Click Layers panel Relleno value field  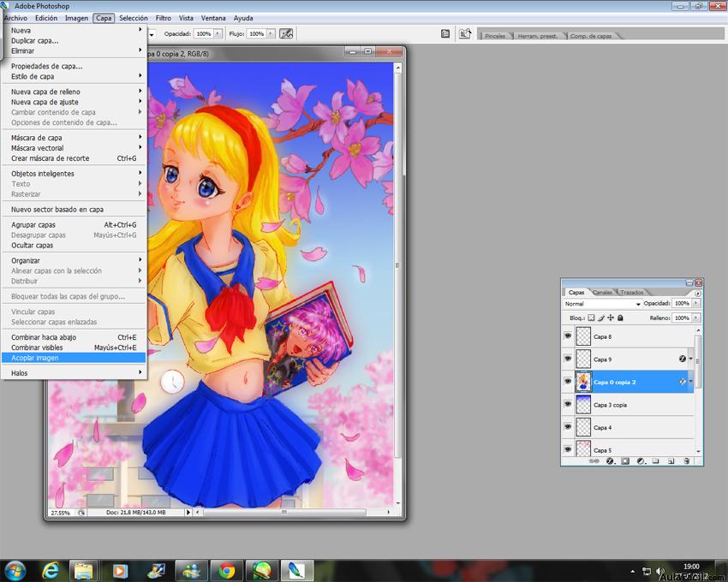click(682, 318)
